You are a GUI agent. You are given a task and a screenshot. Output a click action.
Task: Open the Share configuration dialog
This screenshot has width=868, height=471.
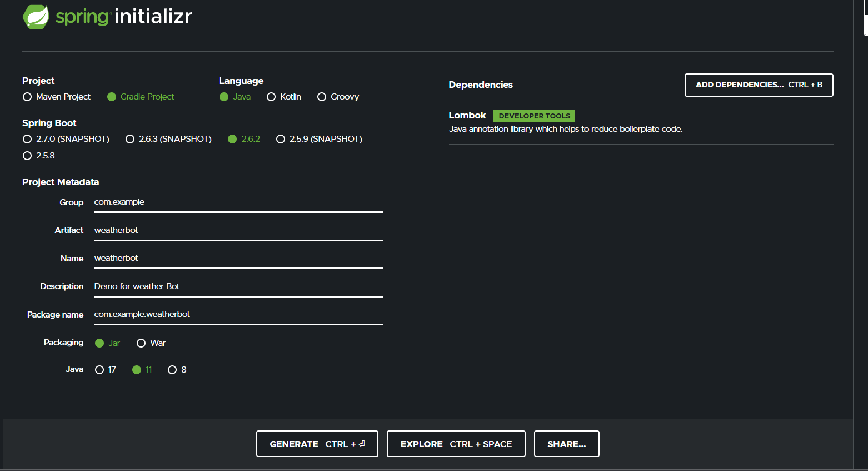coord(567,444)
